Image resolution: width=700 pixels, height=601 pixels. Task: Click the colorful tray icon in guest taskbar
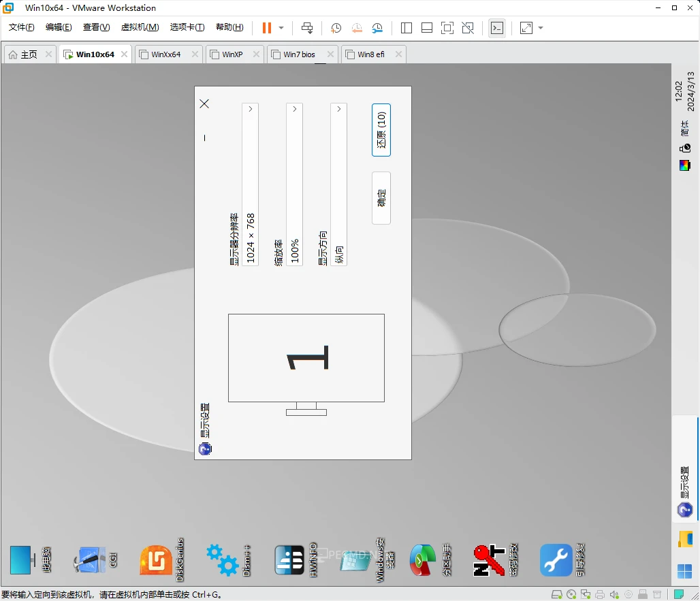tap(685, 165)
